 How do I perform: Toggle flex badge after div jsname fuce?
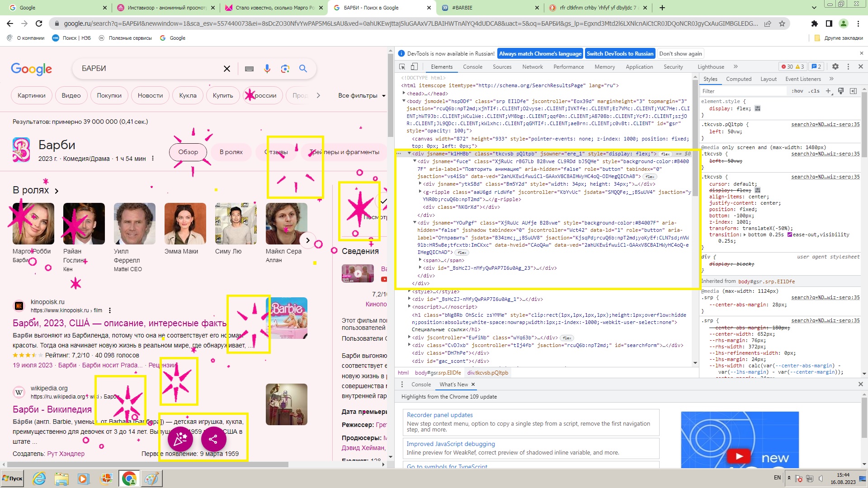click(650, 177)
